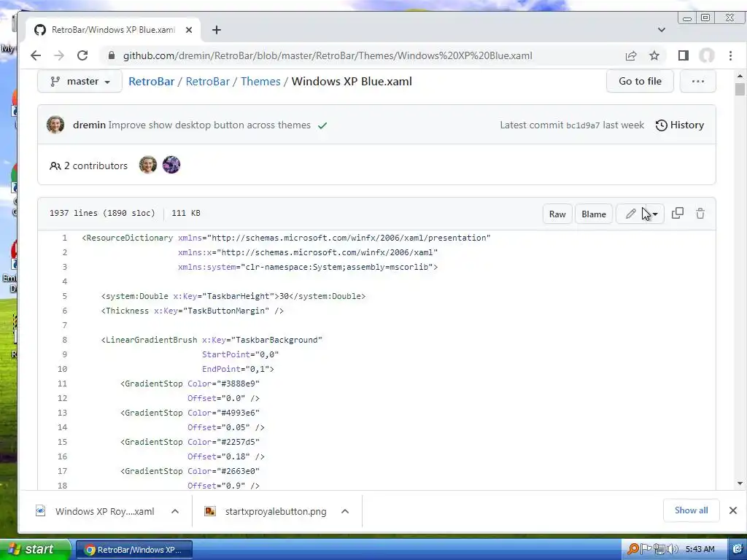Expand options for startxproyalebutton.png download
747x560 pixels.
click(x=345, y=511)
